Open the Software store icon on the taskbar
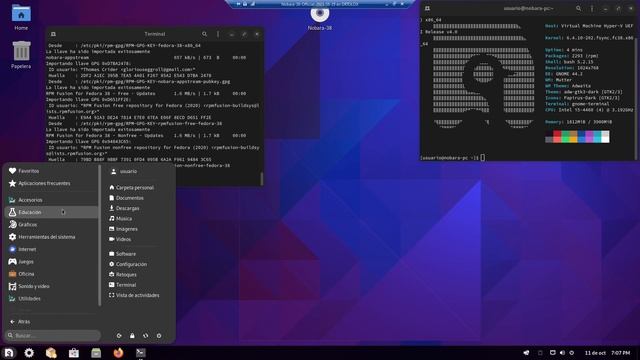Image resolution: width=640 pixels, height=360 pixels. pyautogui.click(x=73, y=353)
